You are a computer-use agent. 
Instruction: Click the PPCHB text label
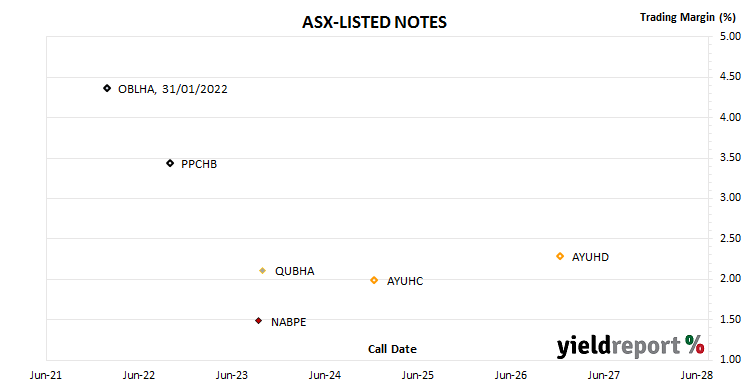(x=199, y=164)
